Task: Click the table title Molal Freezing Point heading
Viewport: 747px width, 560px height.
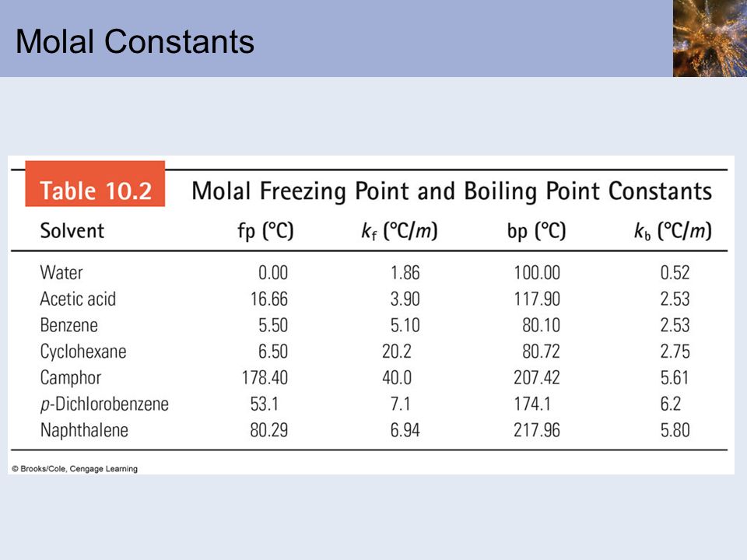Action: (451, 191)
